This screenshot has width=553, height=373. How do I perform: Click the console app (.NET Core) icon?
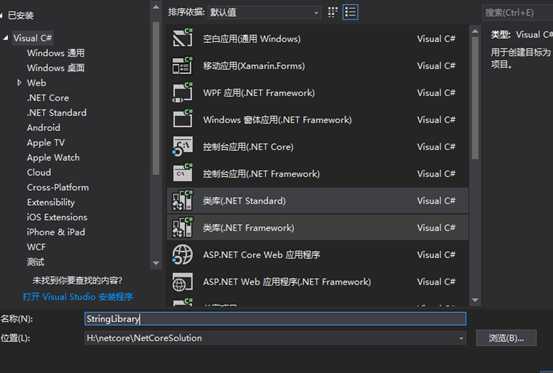pyautogui.click(x=182, y=146)
